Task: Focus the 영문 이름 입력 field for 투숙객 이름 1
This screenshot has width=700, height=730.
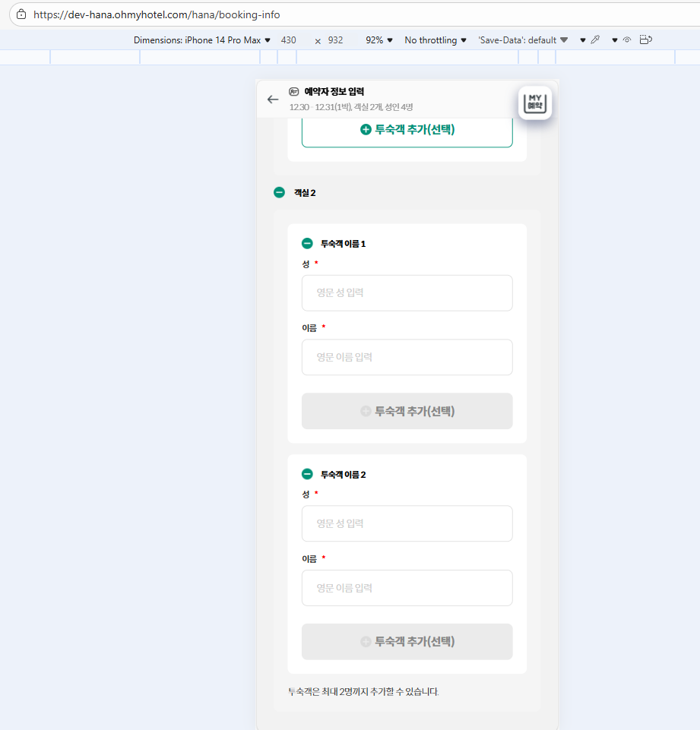Action: [407, 357]
